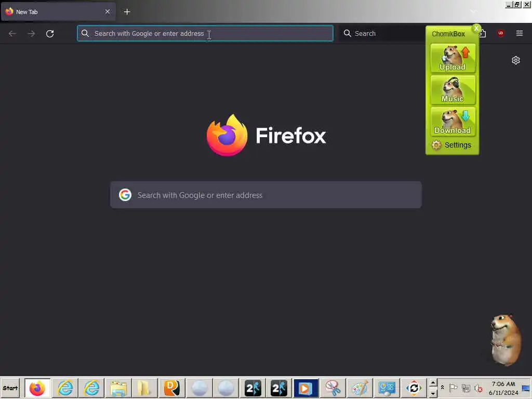Select the New Tab tab
The image size is (532, 399).
click(x=58, y=12)
